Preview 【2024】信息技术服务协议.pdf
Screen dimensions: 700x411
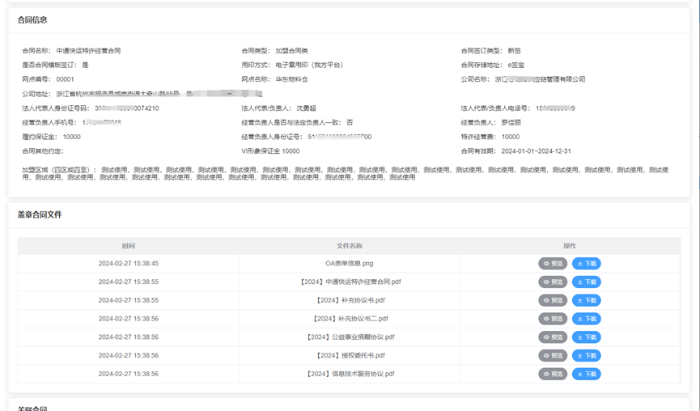[553, 373]
